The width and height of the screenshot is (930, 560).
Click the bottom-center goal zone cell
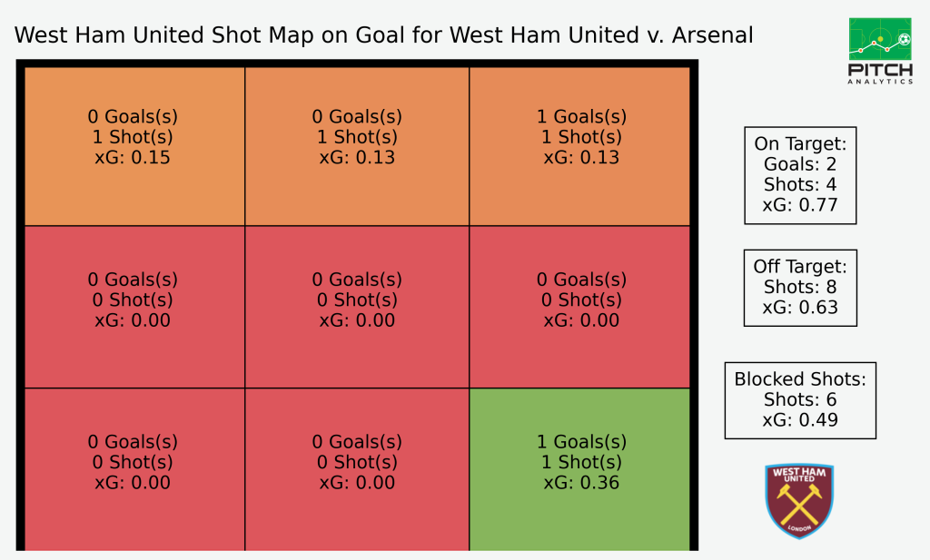click(357, 469)
